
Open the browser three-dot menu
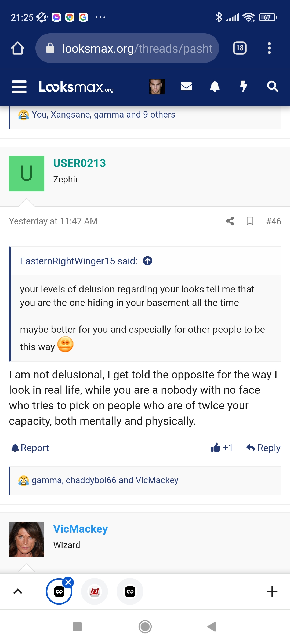click(x=269, y=48)
